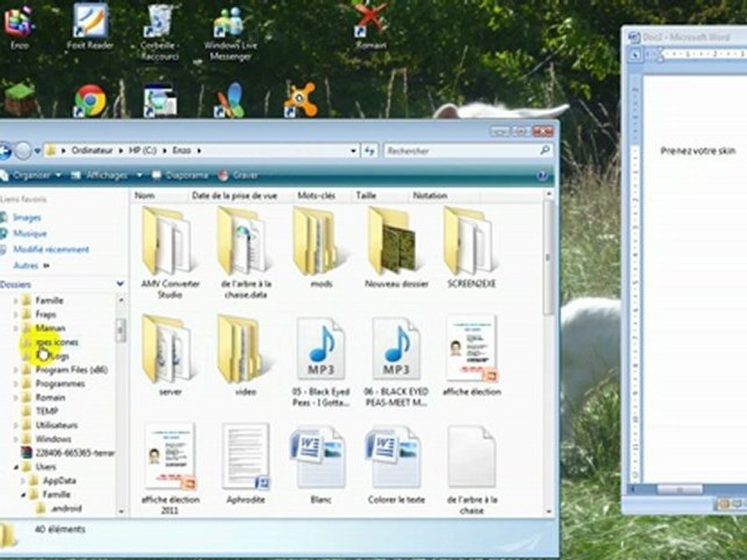Launch Google Chrome from the desktop
This screenshot has height=560, width=747.
pyautogui.click(x=90, y=100)
